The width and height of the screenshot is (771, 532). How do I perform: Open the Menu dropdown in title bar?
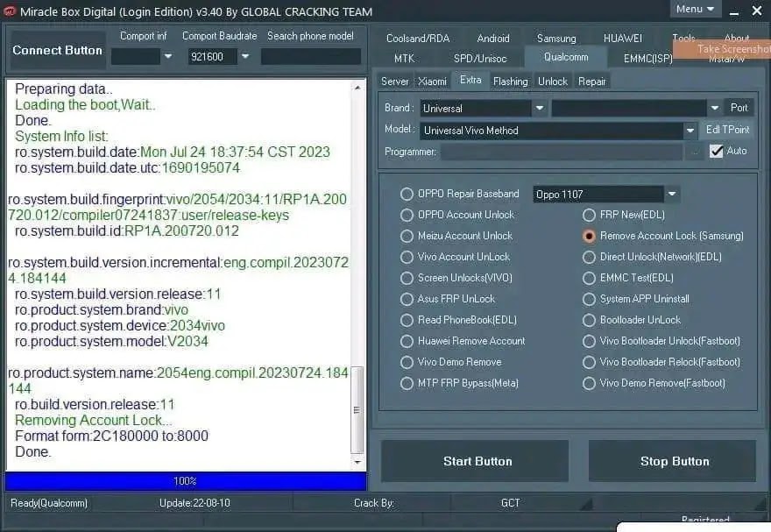[x=695, y=9]
